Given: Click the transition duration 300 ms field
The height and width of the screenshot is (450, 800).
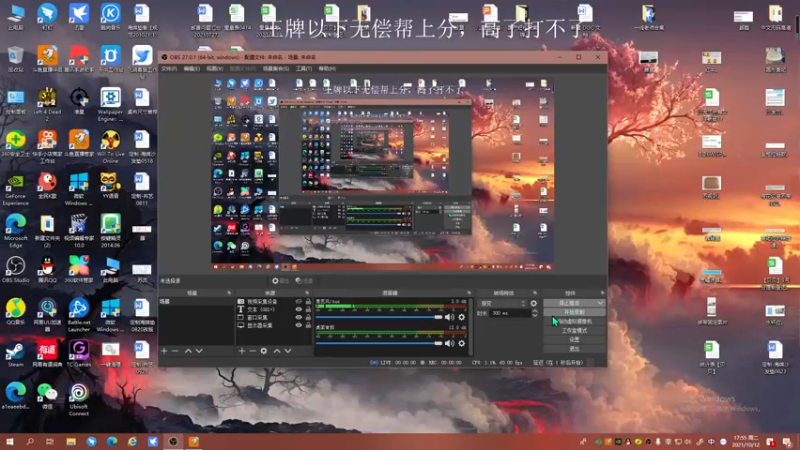Looking at the screenshot, I should 509,313.
